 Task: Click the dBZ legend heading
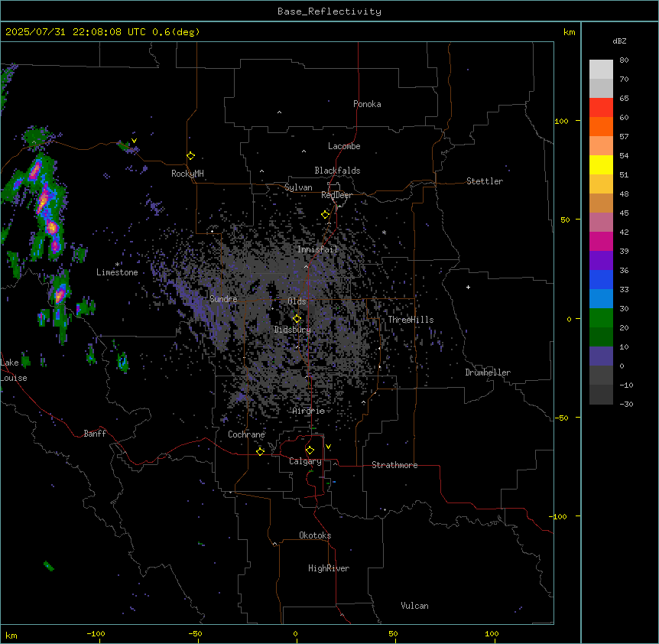pos(619,41)
